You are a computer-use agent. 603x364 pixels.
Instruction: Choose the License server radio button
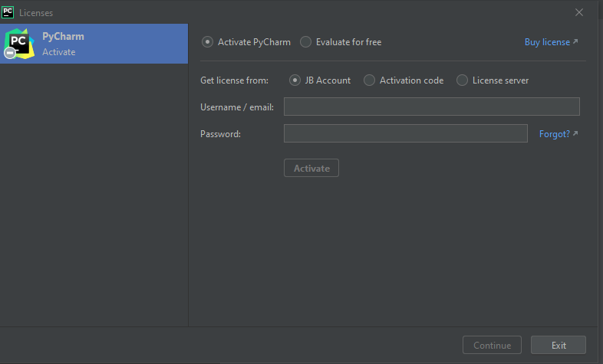(x=463, y=80)
